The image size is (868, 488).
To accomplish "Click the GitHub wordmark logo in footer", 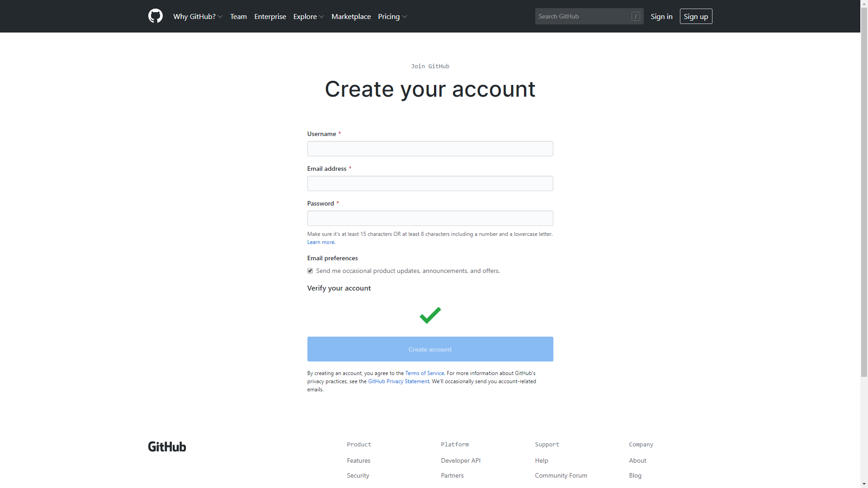I will (x=167, y=446).
